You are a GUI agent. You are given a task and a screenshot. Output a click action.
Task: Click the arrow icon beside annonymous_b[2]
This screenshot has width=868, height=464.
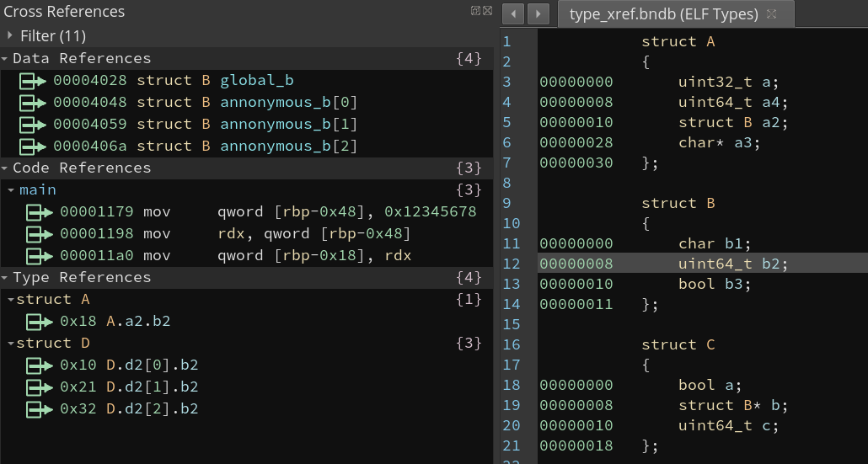coord(33,147)
